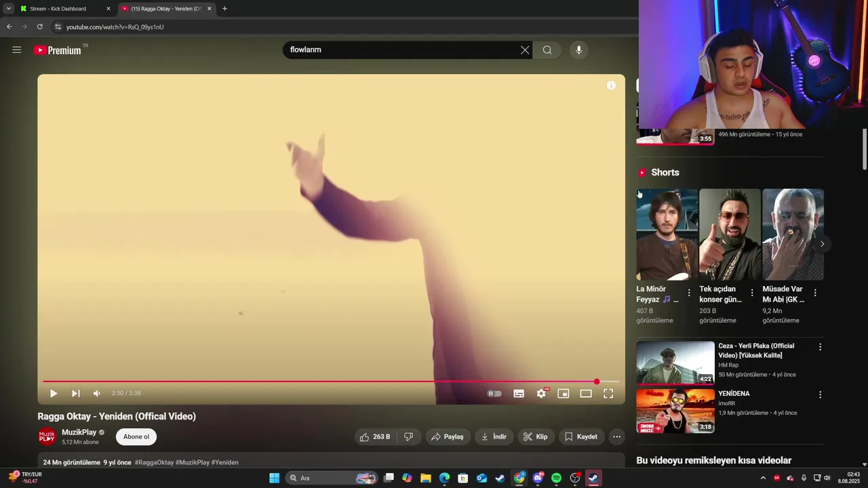Open the #MuzikPlay hashtag link
Screen dimensions: 868x488
pos(193,462)
